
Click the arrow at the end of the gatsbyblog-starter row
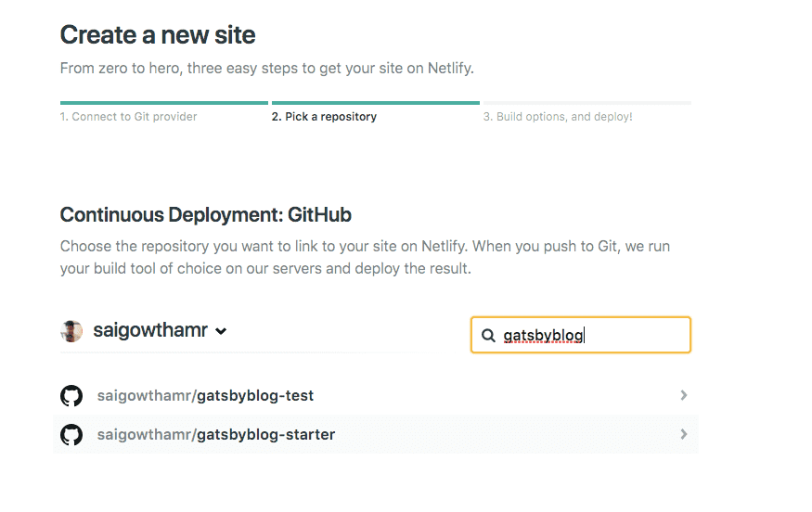684,434
